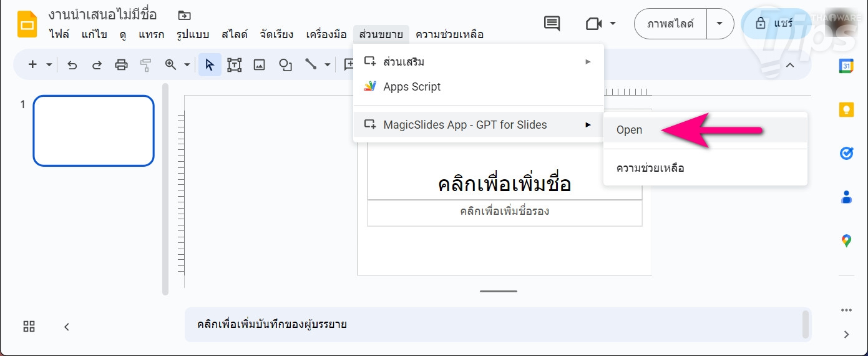Screen dimensions: 868x356
Task: Click the Insert image icon
Action: (x=260, y=64)
